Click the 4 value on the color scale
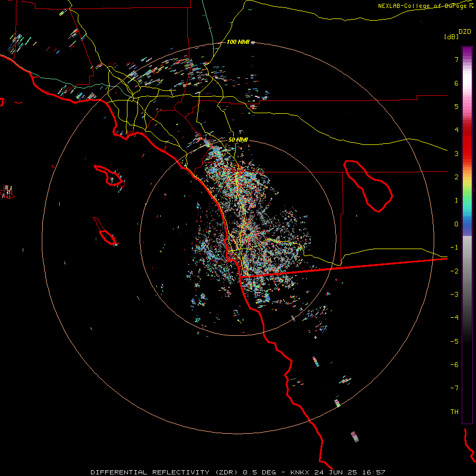476x476 pixels. 456,130
